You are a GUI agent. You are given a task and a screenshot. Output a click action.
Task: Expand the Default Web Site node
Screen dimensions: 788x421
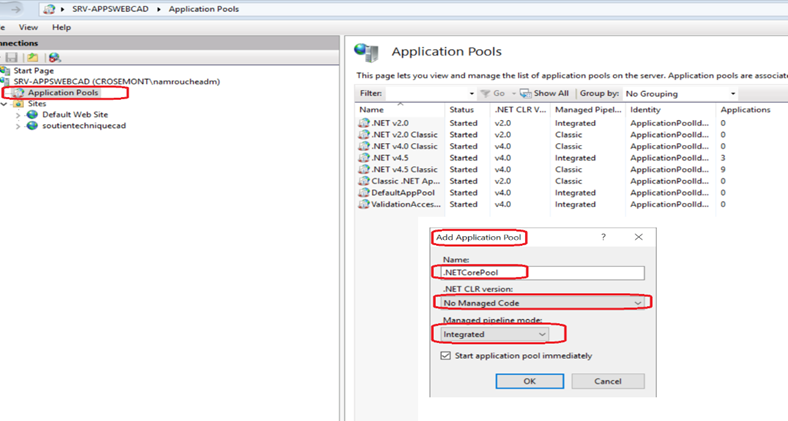pos(18,115)
